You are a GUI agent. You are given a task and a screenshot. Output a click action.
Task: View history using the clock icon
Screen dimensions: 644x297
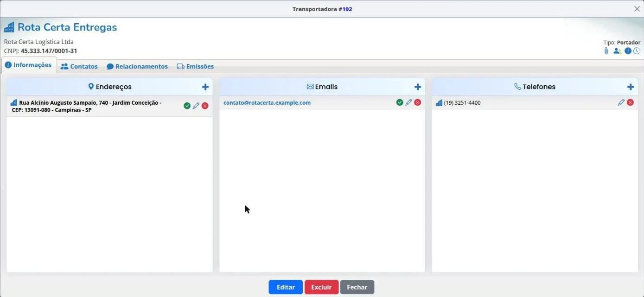(x=637, y=51)
